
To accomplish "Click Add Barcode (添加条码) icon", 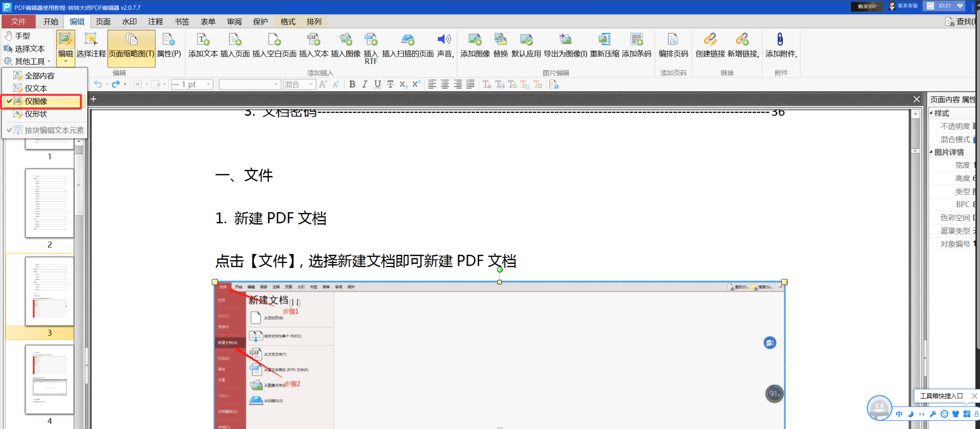I will point(636,39).
